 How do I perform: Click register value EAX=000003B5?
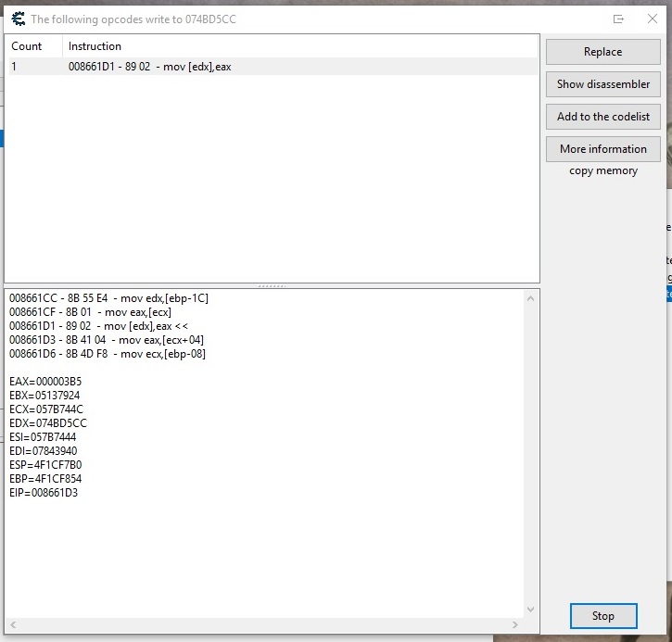coord(45,382)
